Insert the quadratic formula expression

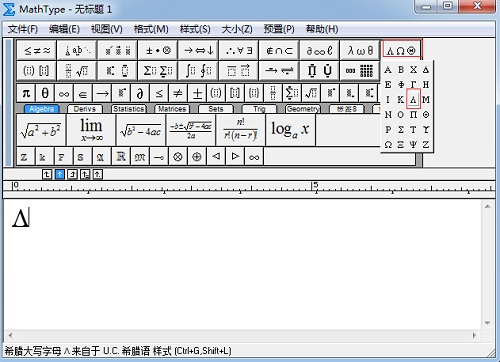[191, 130]
